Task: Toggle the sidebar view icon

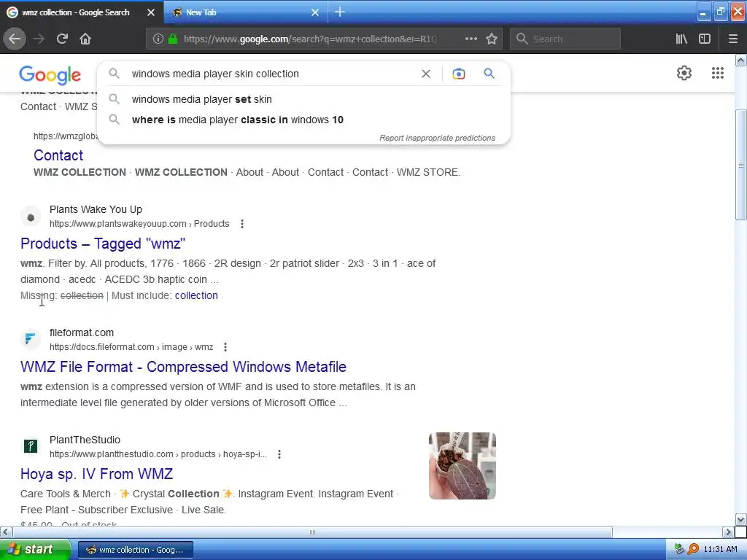Action: (705, 39)
